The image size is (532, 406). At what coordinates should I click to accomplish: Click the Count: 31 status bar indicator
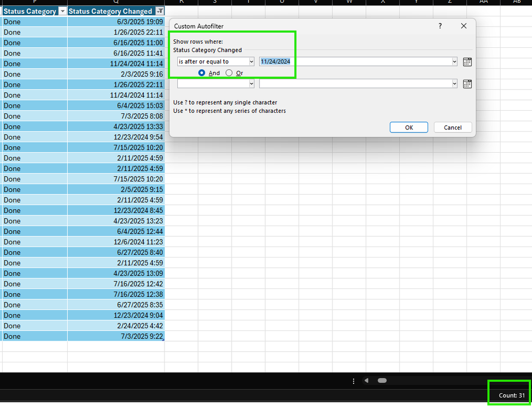[509, 395]
